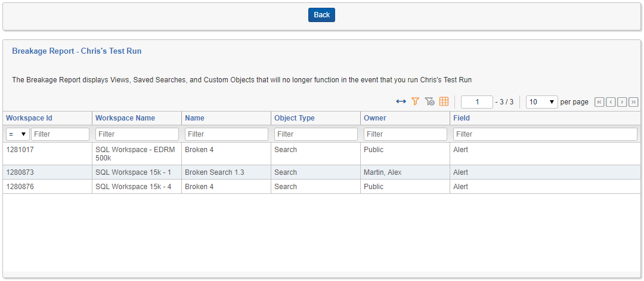
Task: Click Public owner in the 1280876 row
Action: [x=405, y=187]
